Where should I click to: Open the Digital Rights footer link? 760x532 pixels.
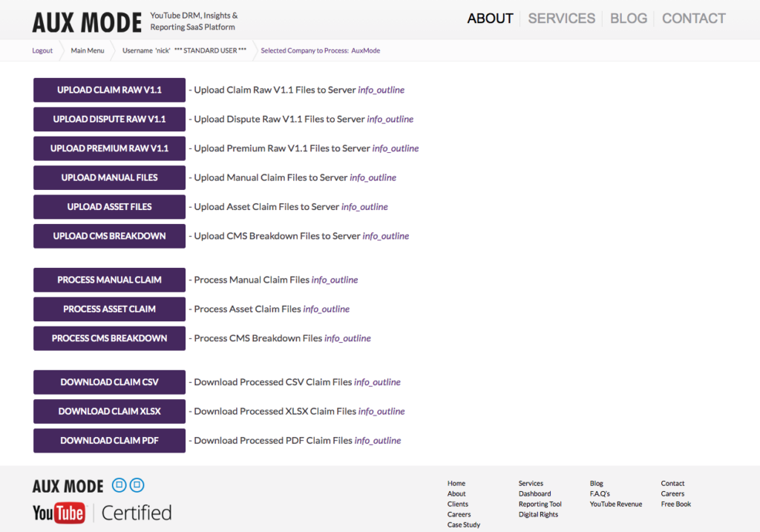(x=538, y=514)
